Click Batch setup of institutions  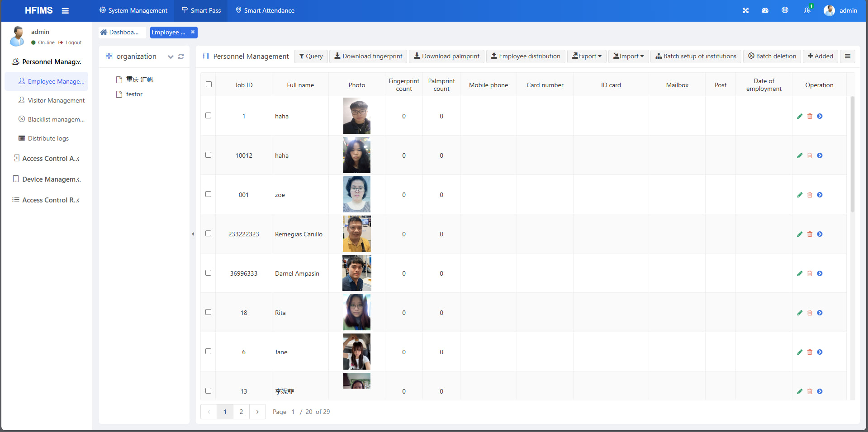(696, 56)
